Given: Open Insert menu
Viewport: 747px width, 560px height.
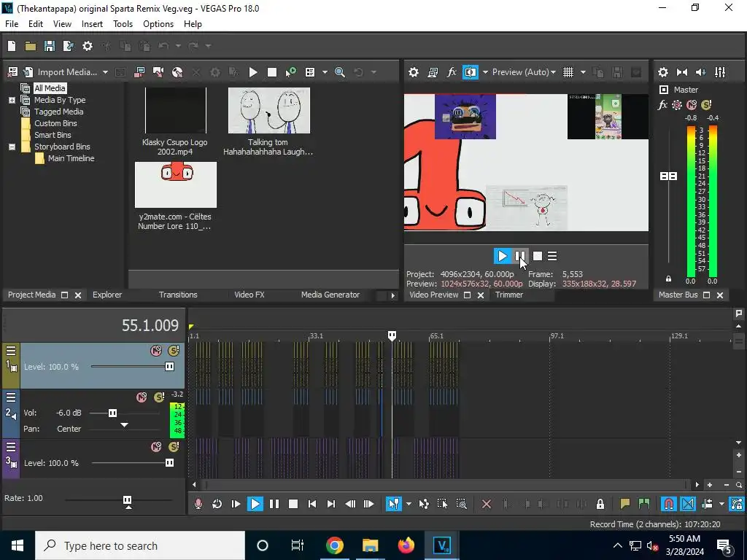Looking at the screenshot, I should pyautogui.click(x=92, y=24).
